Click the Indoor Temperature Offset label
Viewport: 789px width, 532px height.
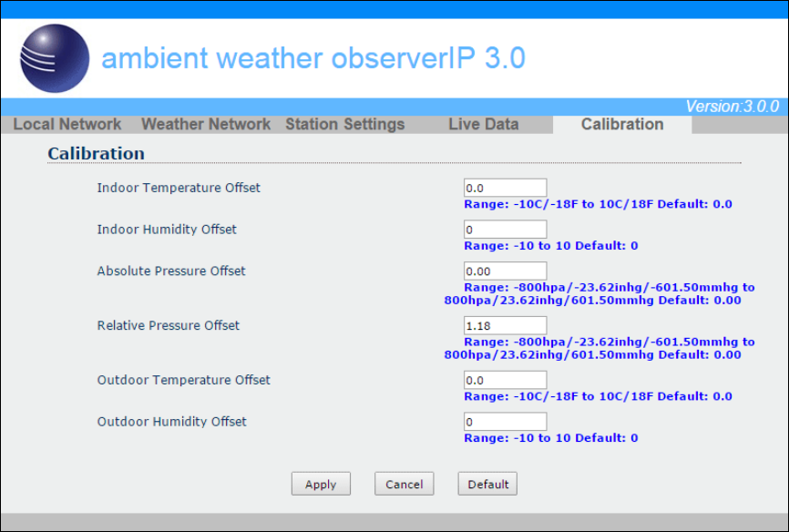[x=179, y=188]
